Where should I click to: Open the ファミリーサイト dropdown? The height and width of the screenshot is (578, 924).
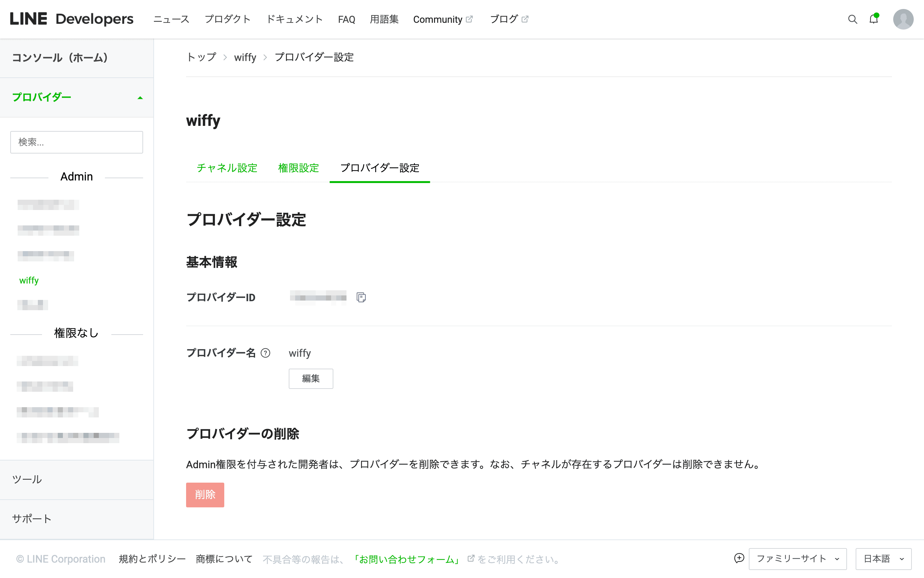pyautogui.click(x=798, y=559)
